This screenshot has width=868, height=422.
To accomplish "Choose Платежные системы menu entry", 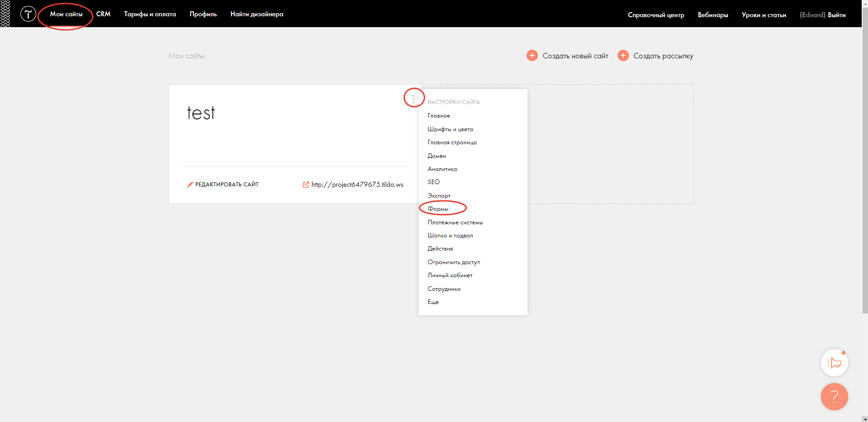I will [x=455, y=223].
